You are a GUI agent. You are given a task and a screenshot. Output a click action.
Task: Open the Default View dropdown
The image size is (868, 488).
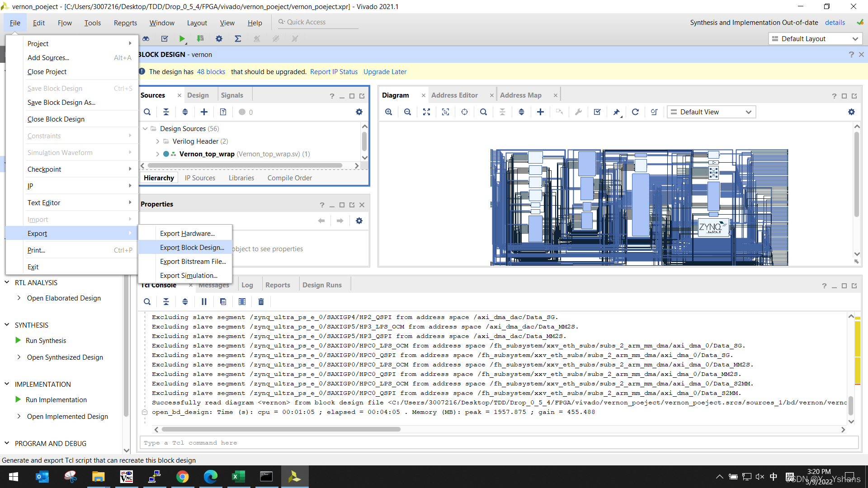coord(711,112)
